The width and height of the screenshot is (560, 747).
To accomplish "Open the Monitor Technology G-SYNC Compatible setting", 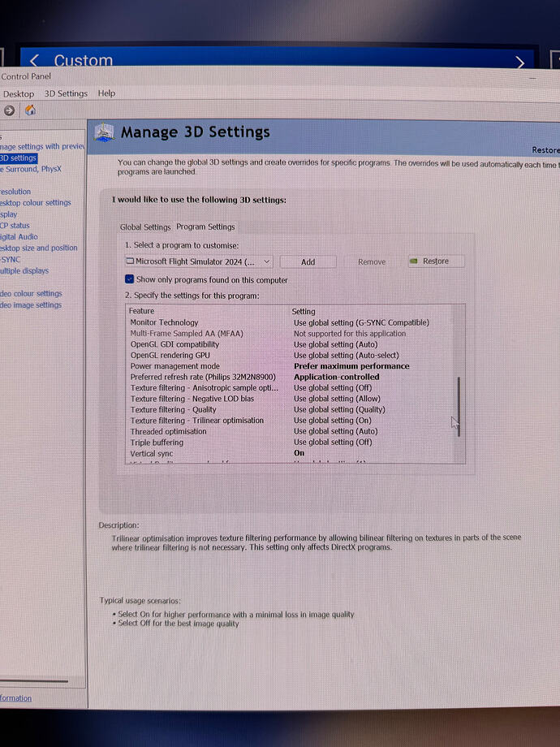I will click(x=361, y=322).
